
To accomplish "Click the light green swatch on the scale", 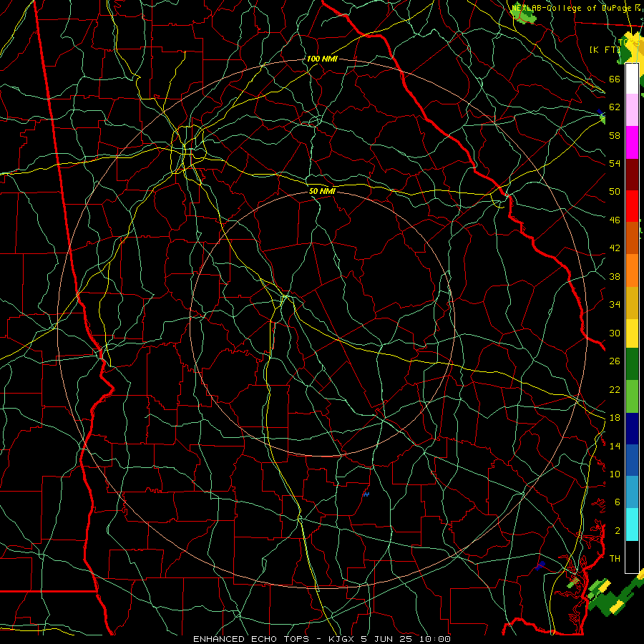I will point(632,396).
